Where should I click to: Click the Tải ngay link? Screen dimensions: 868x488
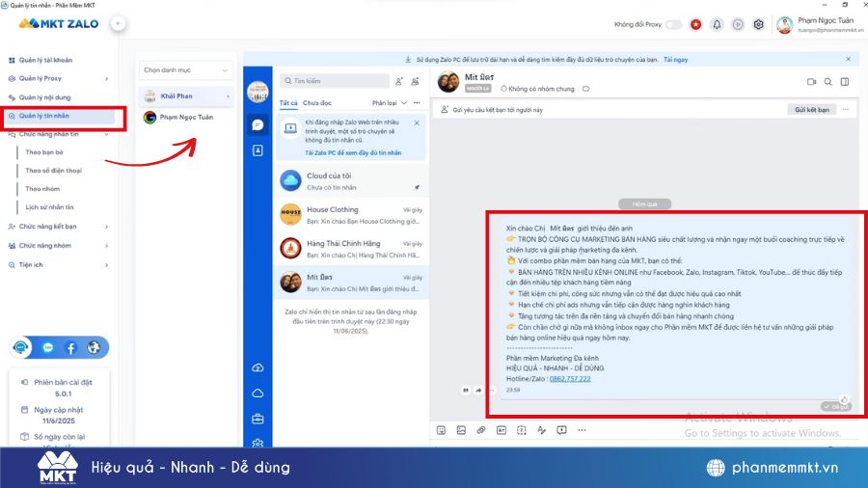675,59
